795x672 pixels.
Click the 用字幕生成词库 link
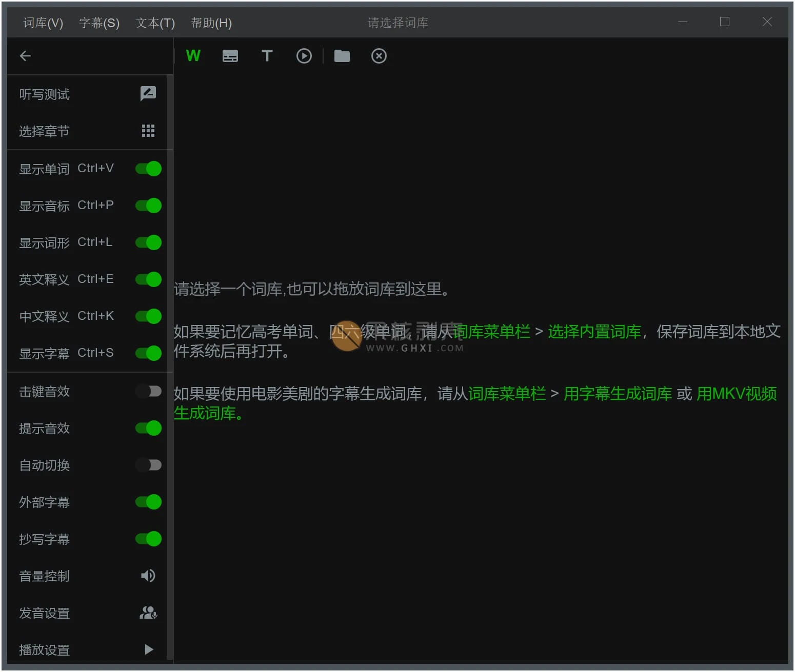point(618,394)
